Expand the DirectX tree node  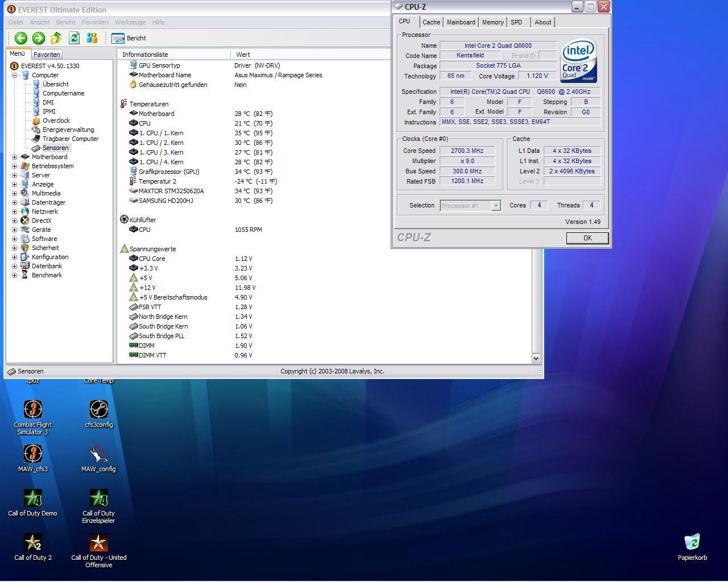tap(14, 221)
